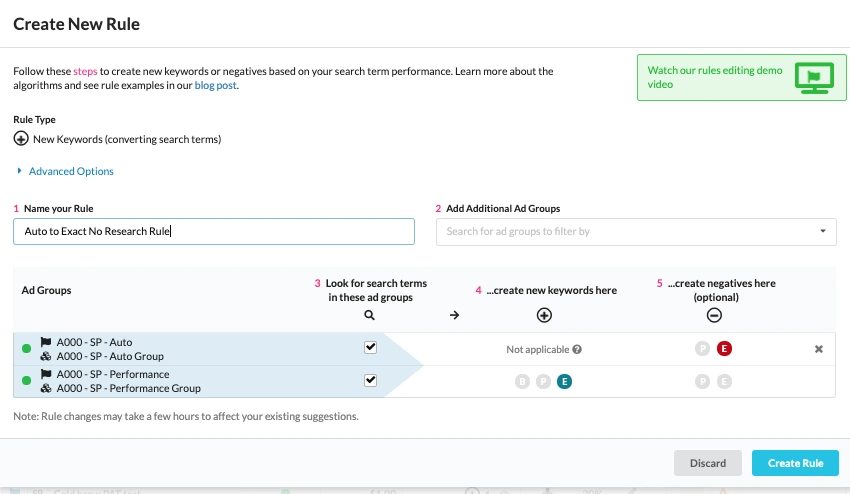Expand Advanced Options section
This screenshot has height=494, width=850.
click(70, 171)
